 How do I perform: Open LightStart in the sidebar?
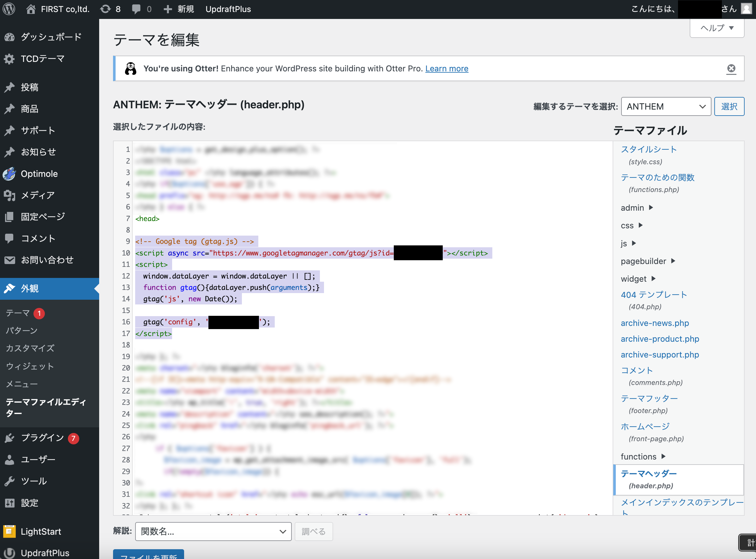coord(49,532)
